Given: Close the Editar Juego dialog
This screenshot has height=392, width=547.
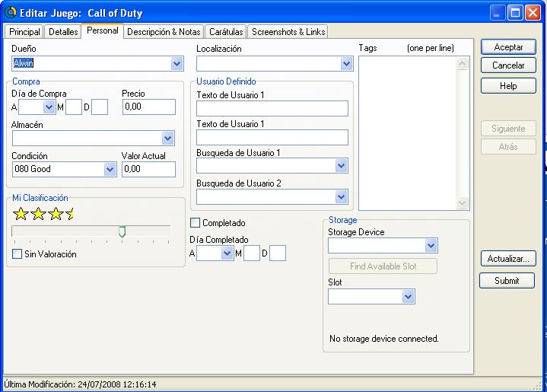Looking at the screenshot, I should click(533, 13).
